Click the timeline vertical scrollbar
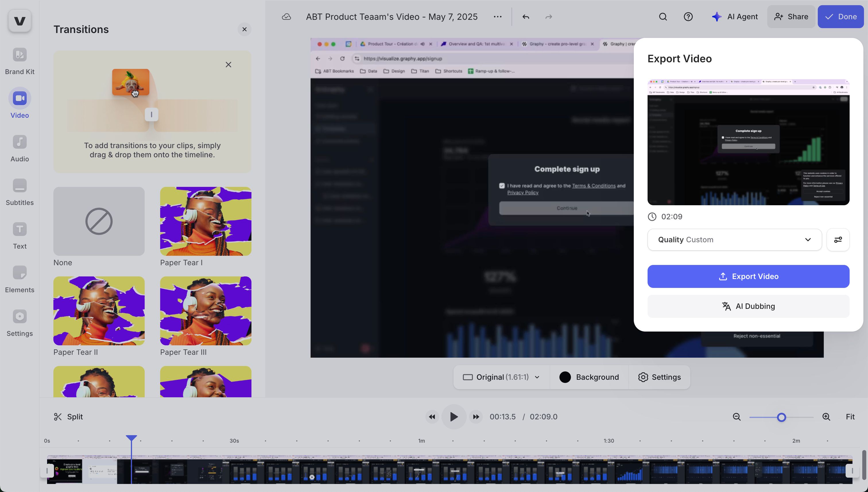 [x=864, y=465]
